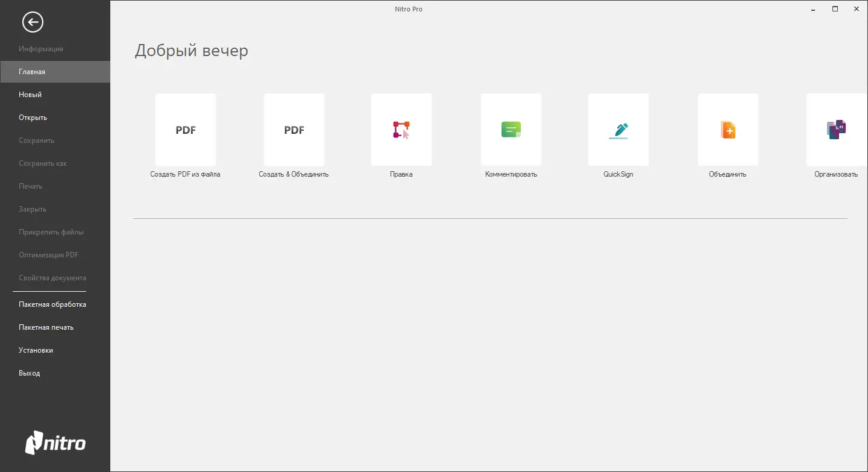Choose Открыть from the sidebar

pos(55,118)
